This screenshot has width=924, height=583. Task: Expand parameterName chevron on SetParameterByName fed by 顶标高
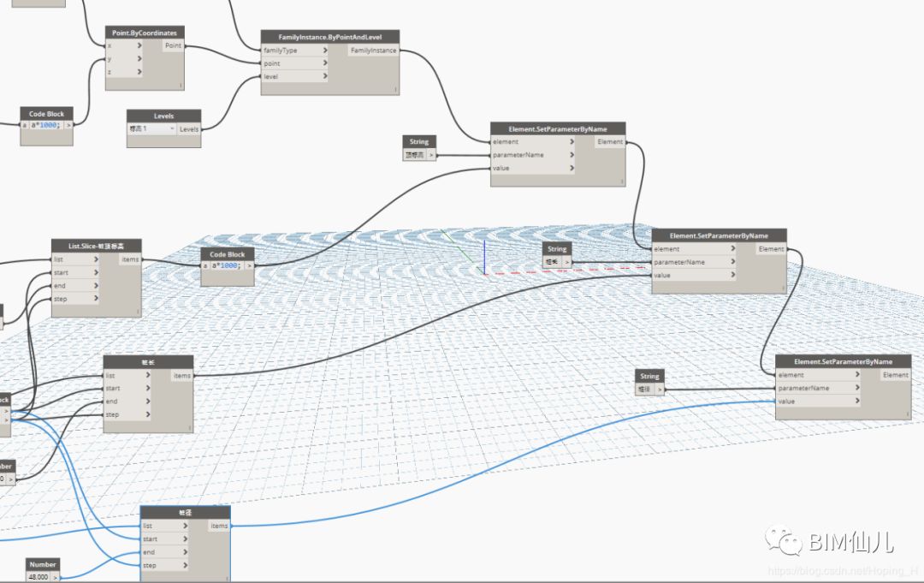(572, 154)
